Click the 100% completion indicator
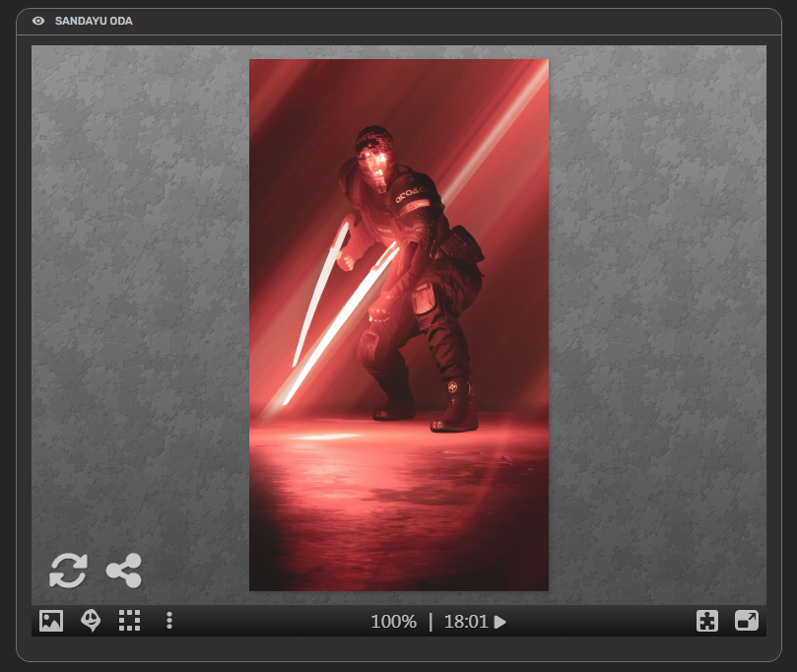The image size is (797, 672). click(393, 622)
